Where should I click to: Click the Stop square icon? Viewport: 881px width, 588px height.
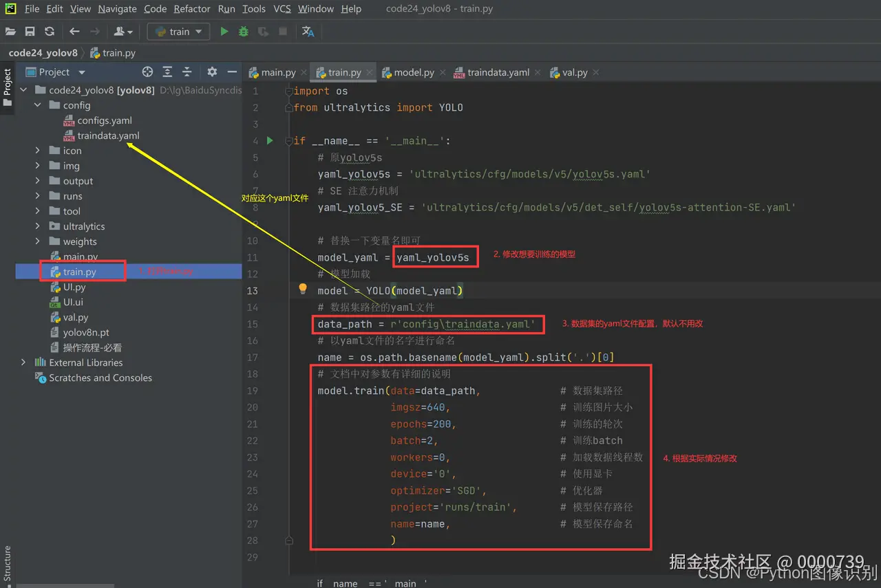coord(282,32)
